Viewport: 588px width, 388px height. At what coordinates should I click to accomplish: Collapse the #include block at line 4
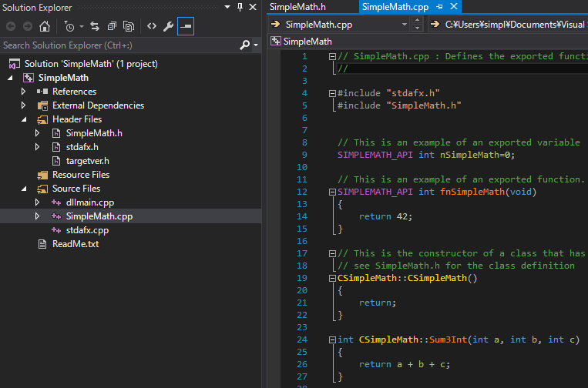click(x=332, y=93)
